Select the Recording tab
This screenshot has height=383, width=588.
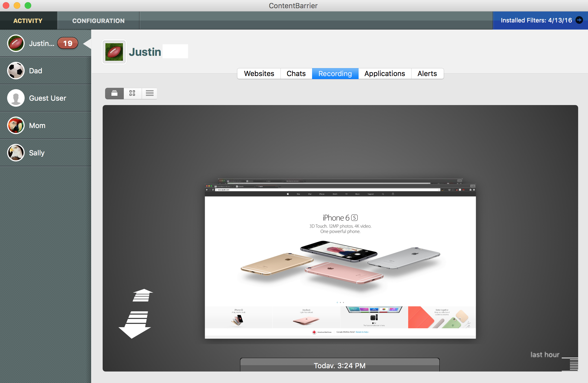point(335,74)
